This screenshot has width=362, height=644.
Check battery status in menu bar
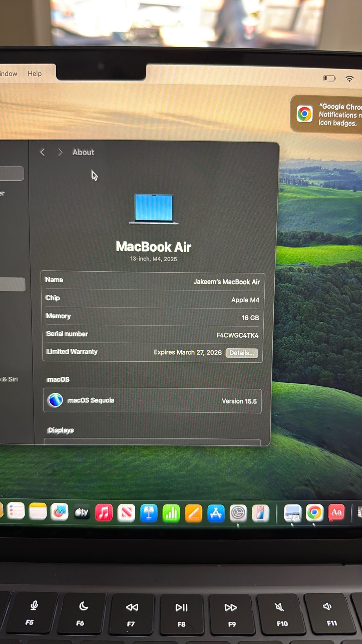pyautogui.click(x=329, y=78)
